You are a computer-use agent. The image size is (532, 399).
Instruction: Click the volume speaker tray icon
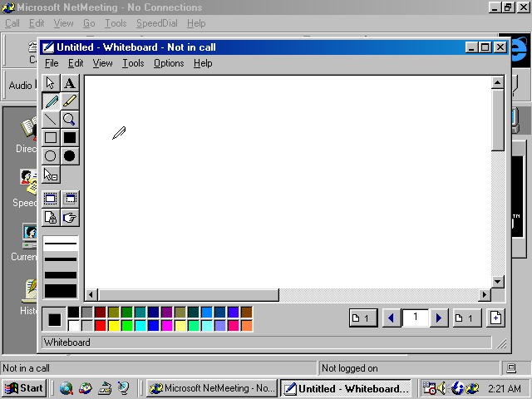(x=442, y=388)
